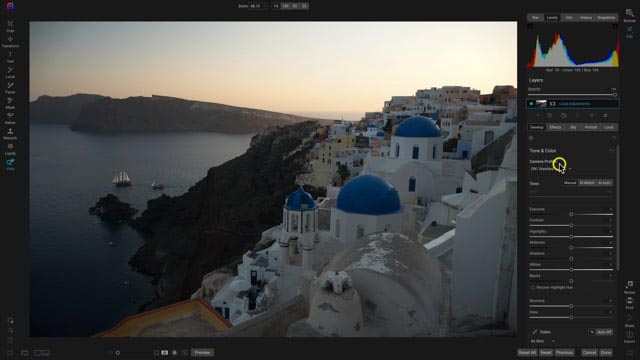Viewport: 640px width, 360px height.
Task: Switch to the Portrait tab
Action: tap(591, 127)
